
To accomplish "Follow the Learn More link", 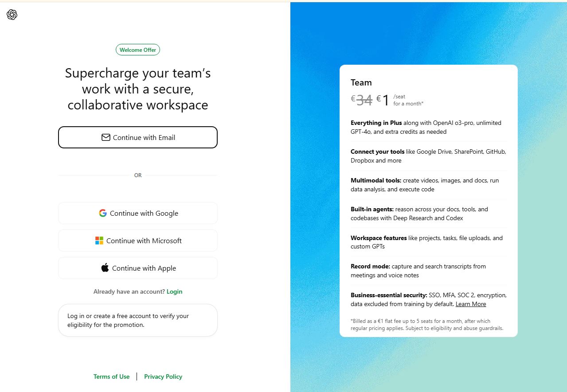I will click(x=471, y=304).
